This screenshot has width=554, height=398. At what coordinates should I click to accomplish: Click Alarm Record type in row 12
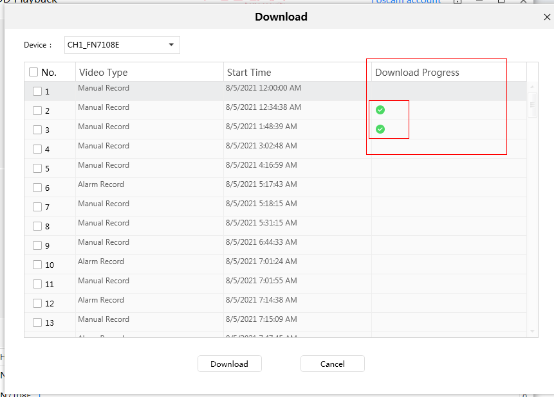[101, 300]
